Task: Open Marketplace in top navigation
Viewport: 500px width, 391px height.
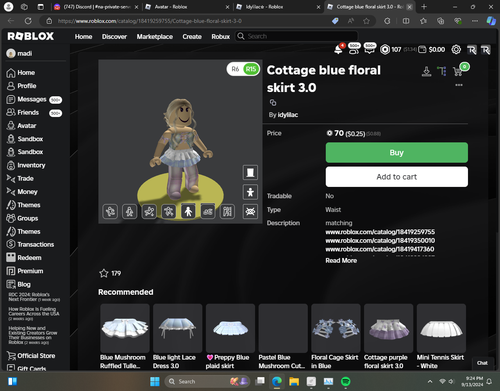Action: pyautogui.click(x=155, y=36)
